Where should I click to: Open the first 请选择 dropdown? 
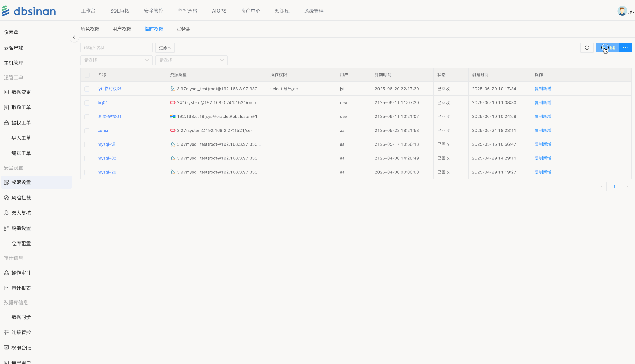[116, 60]
